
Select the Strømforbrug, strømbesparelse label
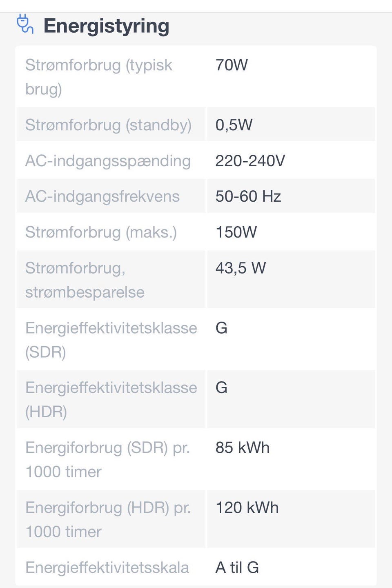[x=85, y=280]
